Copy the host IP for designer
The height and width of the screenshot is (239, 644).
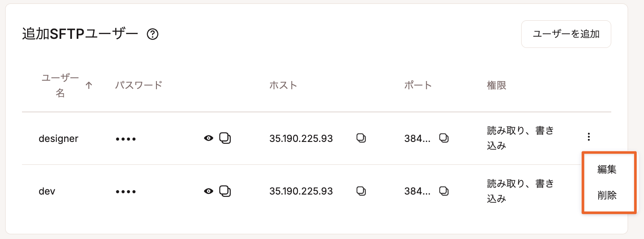click(x=361, y=138)
